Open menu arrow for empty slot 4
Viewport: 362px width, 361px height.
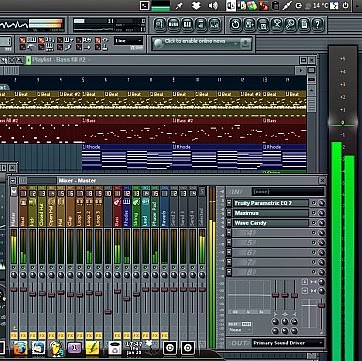(229, 233)
